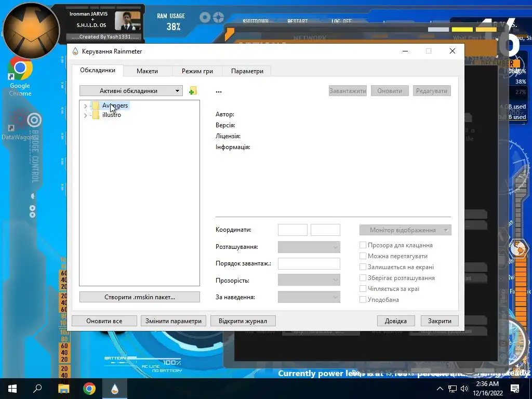Expand the illustro tree node
Screen dimensions: 532x399
pos(85,115)
